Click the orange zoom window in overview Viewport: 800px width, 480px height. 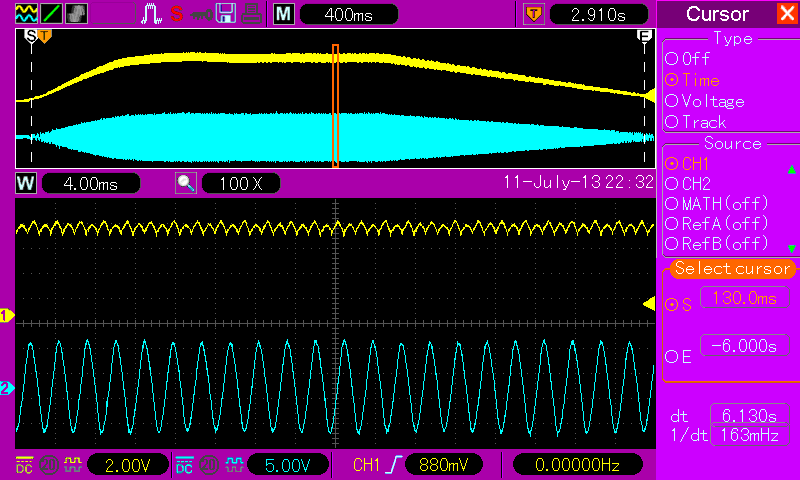336,104
